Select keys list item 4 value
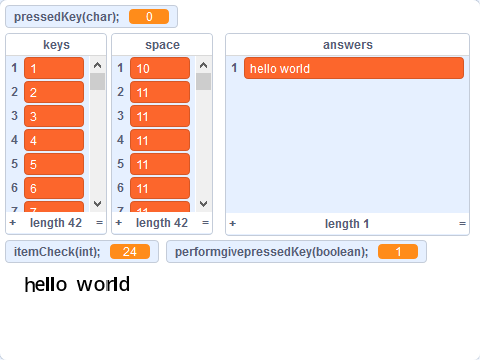Viewport: 480px width, 360px height. 54,140
